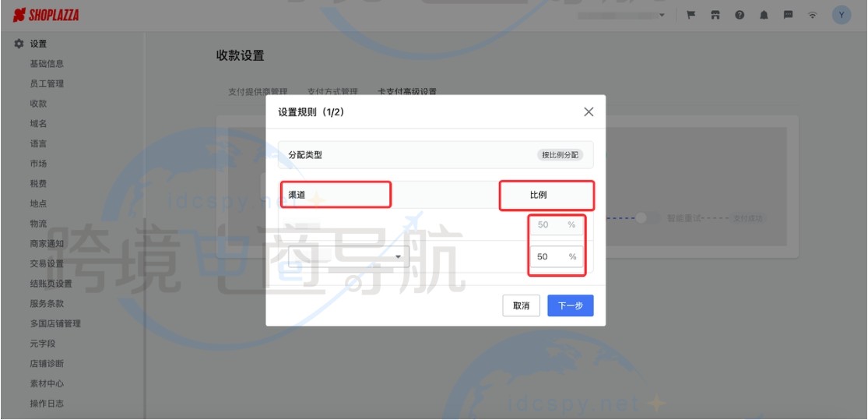Open the flag icon in top bar
Image resolution: width=868 pixels, height=420 pixels.
[691, 16]
